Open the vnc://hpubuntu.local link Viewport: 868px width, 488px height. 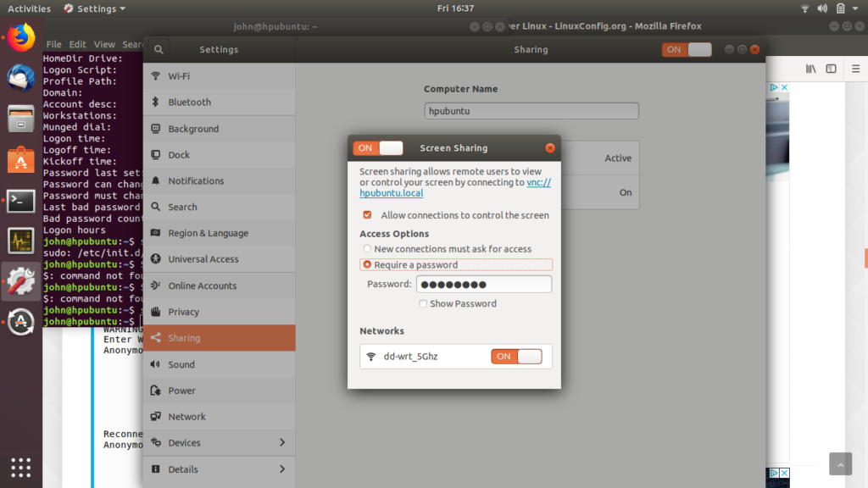click(391, 193)
